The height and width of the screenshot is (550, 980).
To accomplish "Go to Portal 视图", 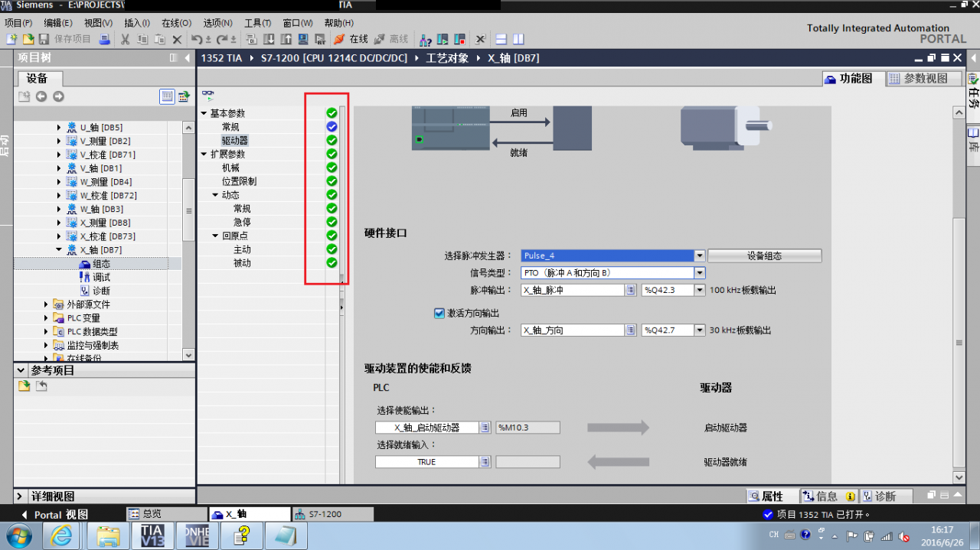I will point(54,514).
